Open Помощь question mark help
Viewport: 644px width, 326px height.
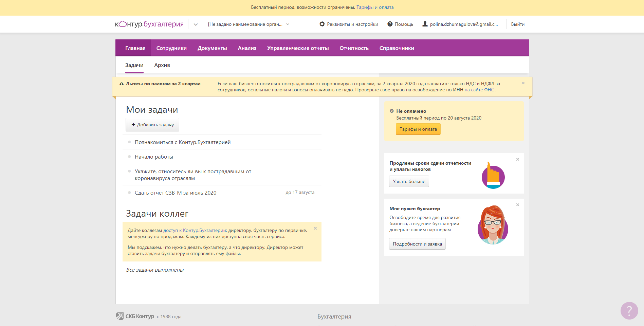401,24
